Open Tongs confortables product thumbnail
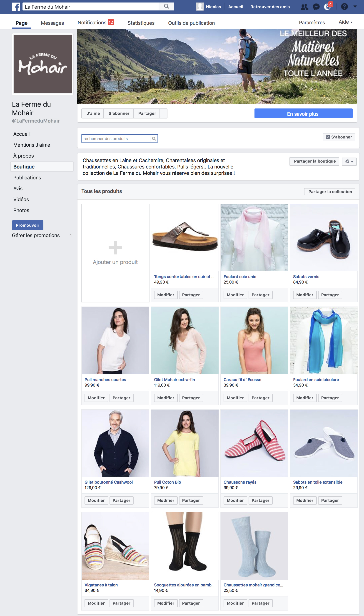The width and height of the screenshot is (364, 616). pyautogui.click(x=185, y=238)
